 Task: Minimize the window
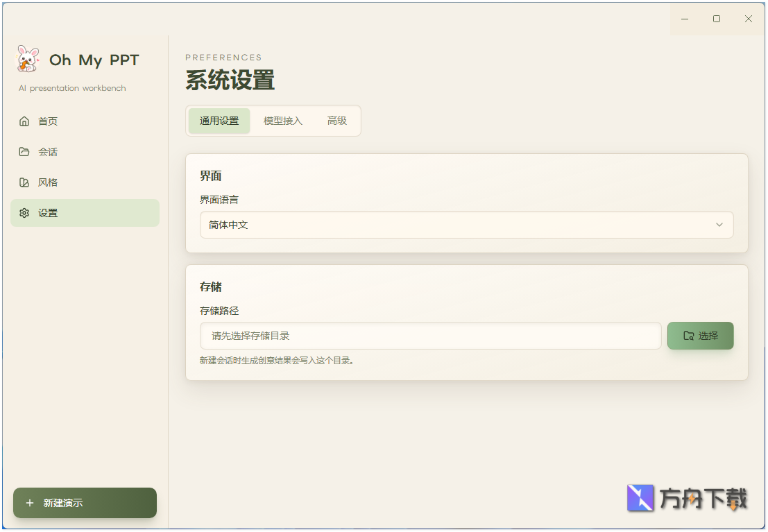[x=685, y=19]
